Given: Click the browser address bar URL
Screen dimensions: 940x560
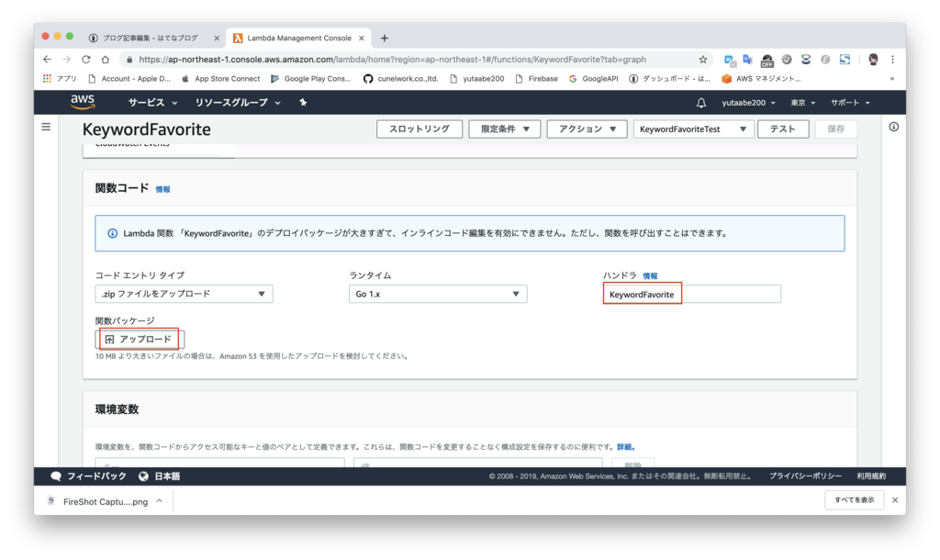Looking at the screenshot, I should point(392,60).
